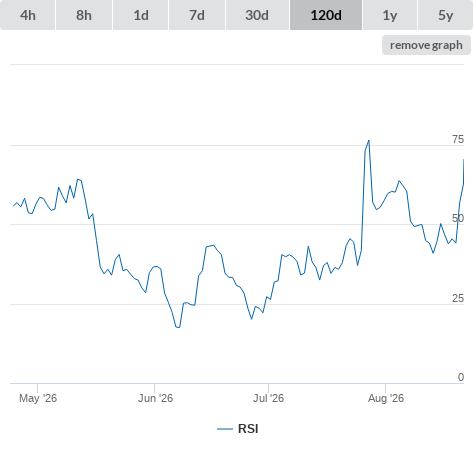Image resolution: width=474 pixels, height=455 pixels.
Task: Click the May '26 axis label
Action: coord(38,398)
